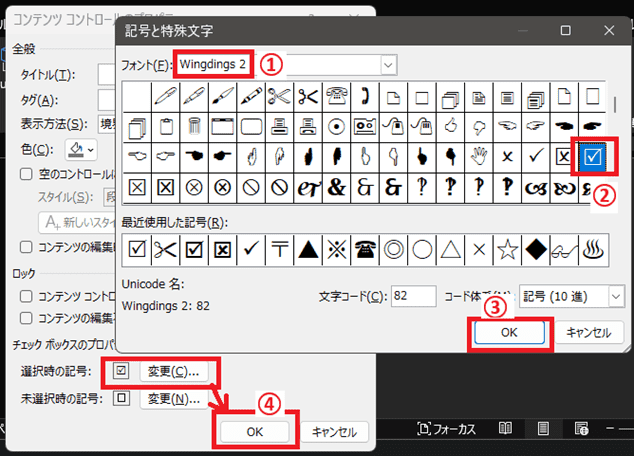Pick the telephone symbol in the top grid row
634x456 pixels.
[337, 97]
